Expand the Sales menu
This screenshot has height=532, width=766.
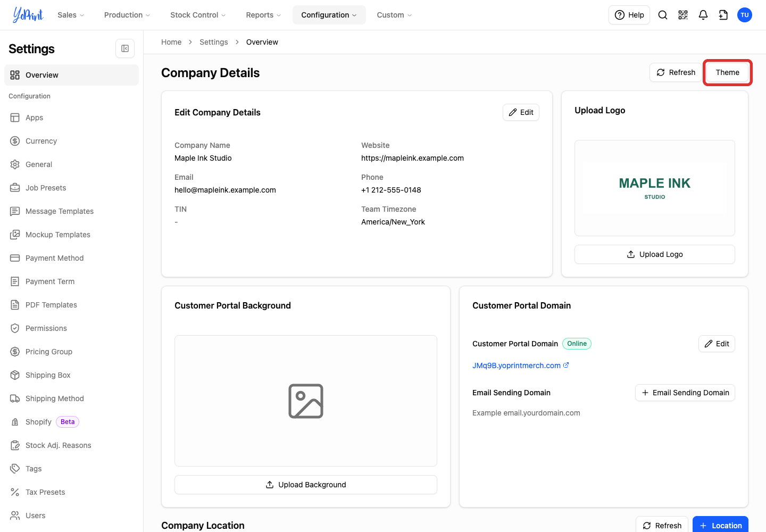pyautogui.click(x=71, y=15)
